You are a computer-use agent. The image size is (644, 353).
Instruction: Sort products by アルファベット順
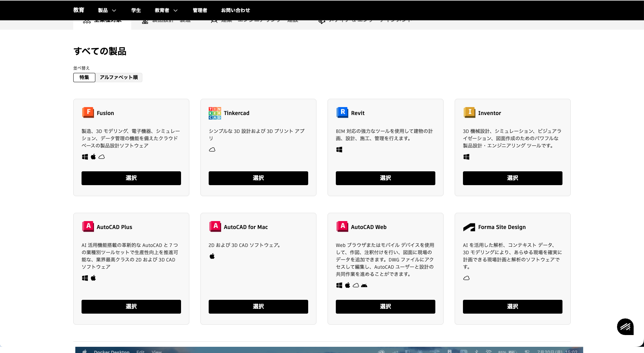(119, 77)
